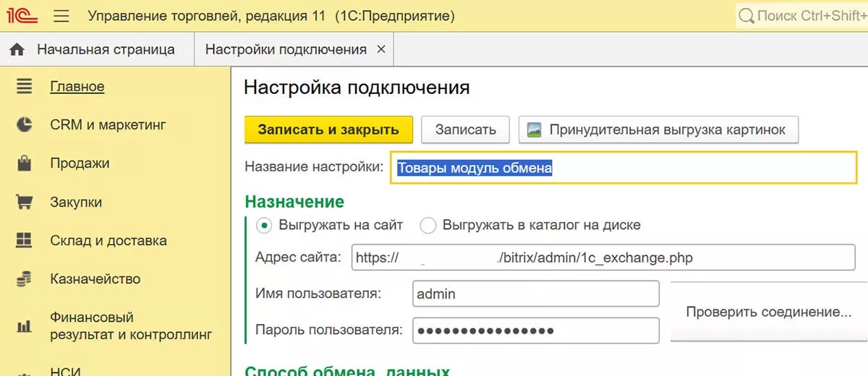This screenshot has width=868, height=376.
Task: Open the Продажи section
Action: tap(80, 163)
